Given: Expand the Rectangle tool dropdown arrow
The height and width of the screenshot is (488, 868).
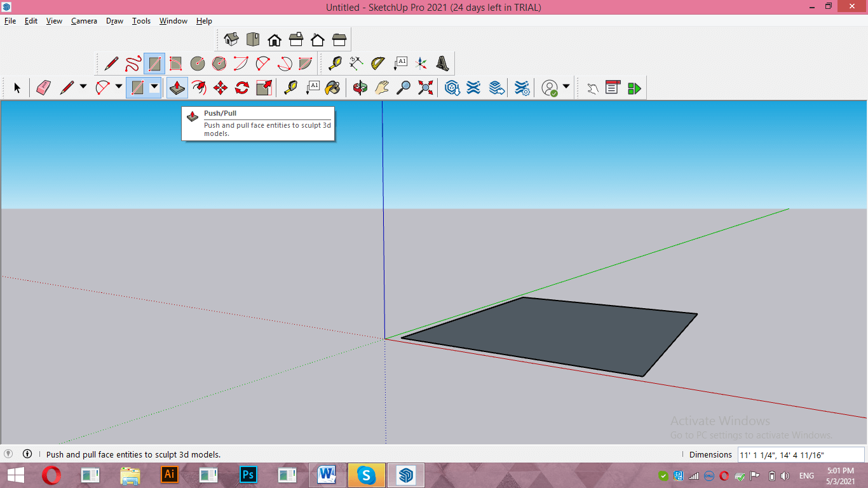Looking at the screenshot, I should coord(154,86).
